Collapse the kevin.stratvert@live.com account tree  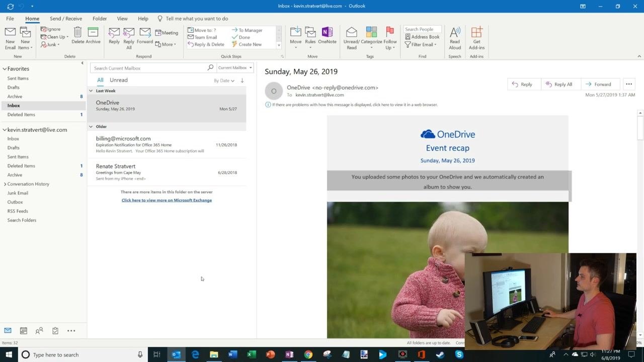[x=5, y=130]
